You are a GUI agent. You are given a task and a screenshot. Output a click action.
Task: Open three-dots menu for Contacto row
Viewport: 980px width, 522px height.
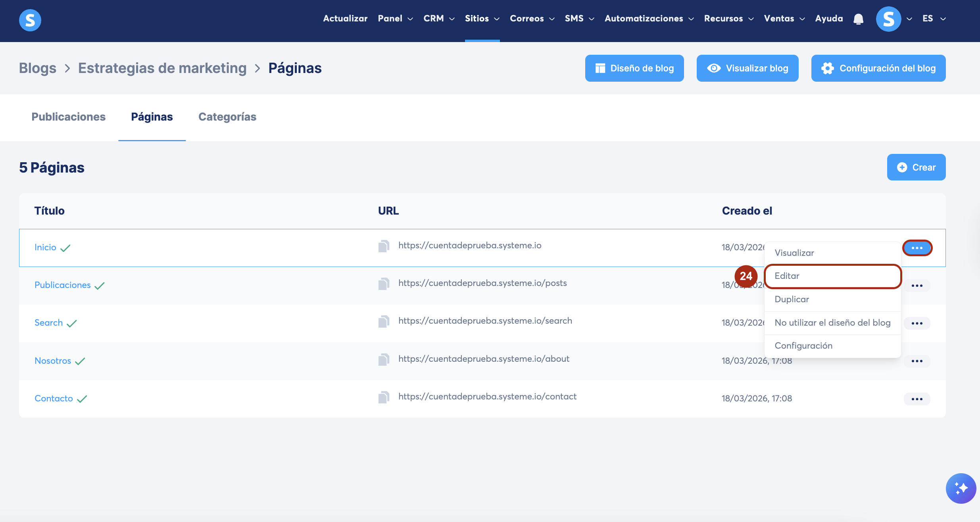pos(917,399)
